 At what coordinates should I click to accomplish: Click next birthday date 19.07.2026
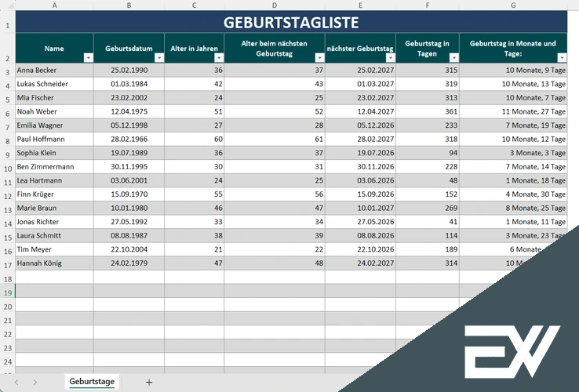point(360,153)
